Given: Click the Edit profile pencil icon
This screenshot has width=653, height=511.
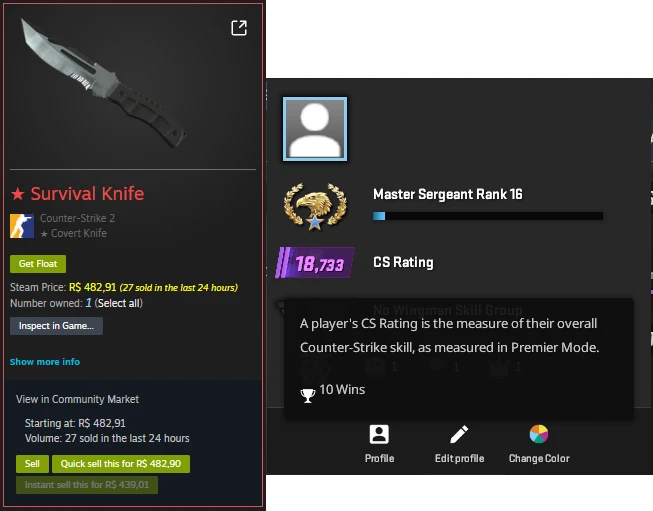Looking at the screenshot, I should pos(459,434).
